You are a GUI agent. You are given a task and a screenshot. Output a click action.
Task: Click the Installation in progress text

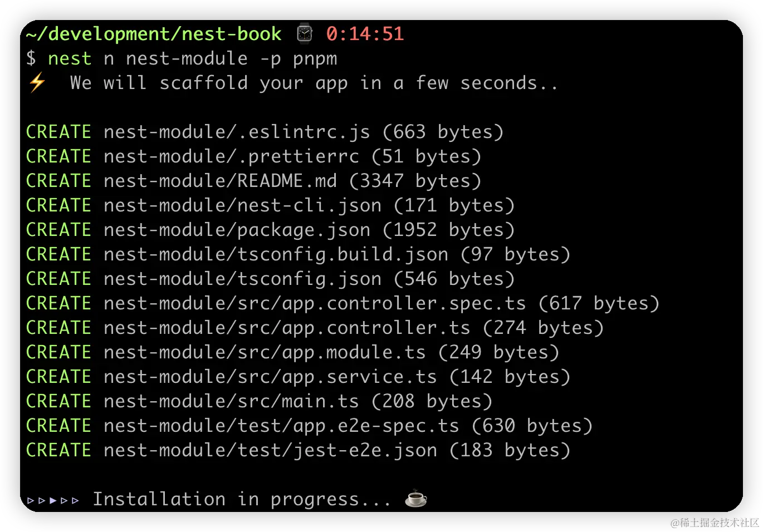(242, 499)
